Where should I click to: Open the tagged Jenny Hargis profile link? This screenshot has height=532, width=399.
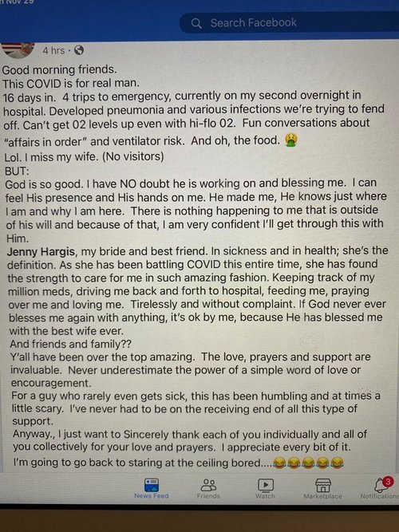click(x=41, y=252)
